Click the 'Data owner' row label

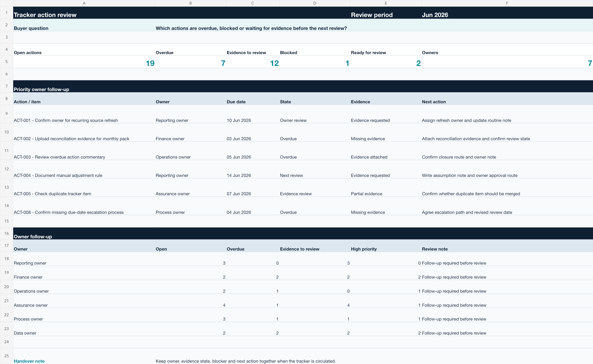coord(25,333)
